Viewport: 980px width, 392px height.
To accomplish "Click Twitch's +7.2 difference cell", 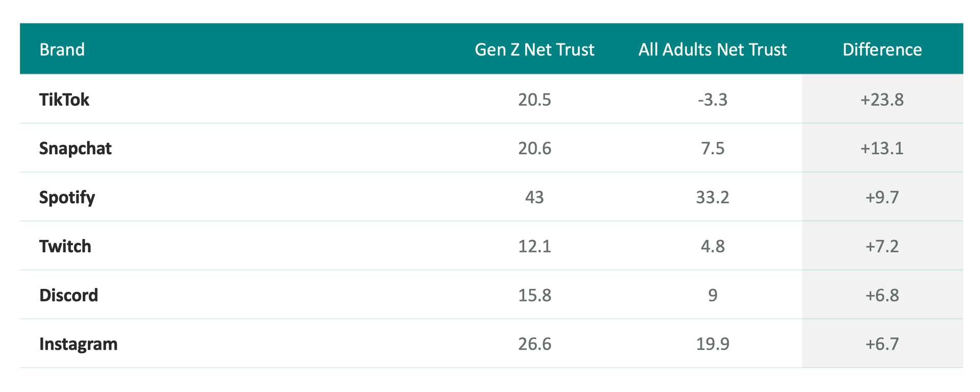I will (882, 247).
